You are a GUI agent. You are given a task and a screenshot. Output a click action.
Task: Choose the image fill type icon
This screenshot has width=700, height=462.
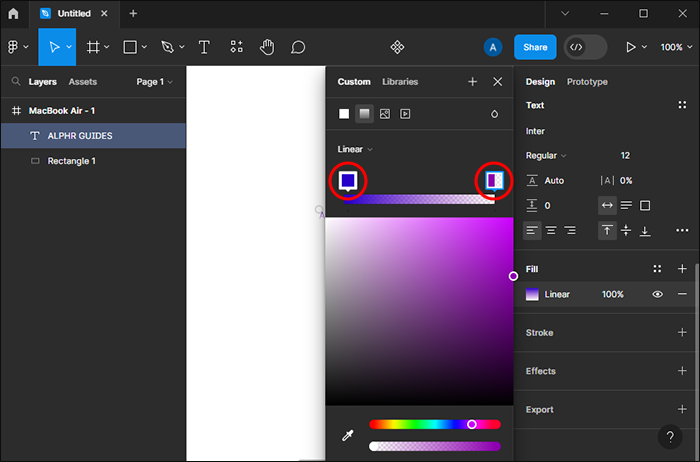[x=385, y=114]
